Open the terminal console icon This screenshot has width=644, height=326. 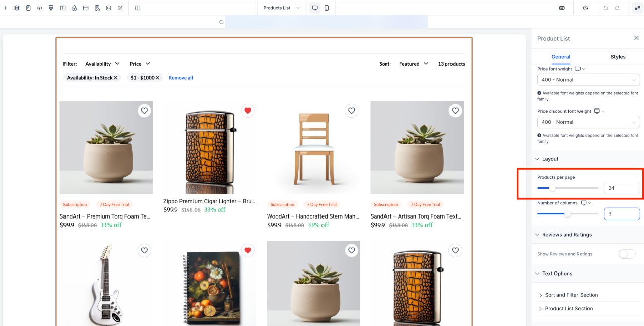108,8
